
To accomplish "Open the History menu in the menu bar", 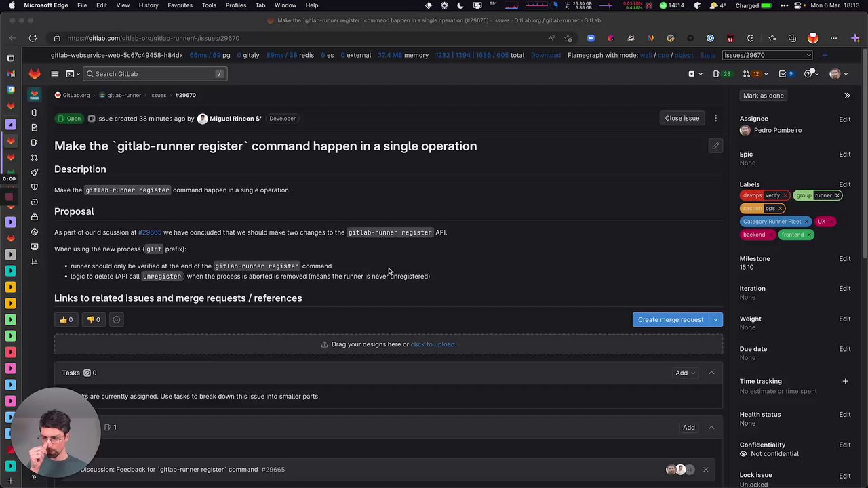I will [x=149, y=5].
